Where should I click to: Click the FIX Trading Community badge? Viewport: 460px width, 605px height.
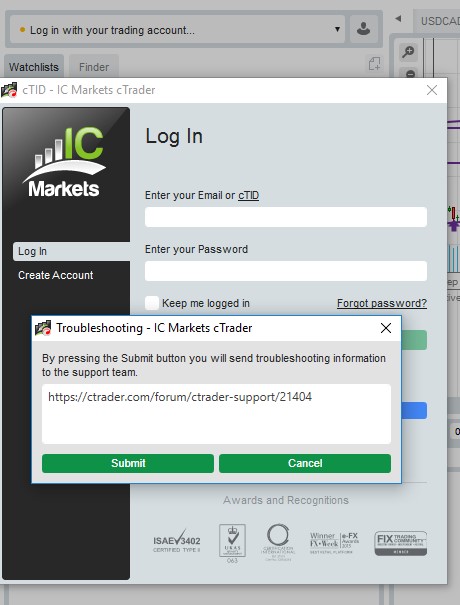click(x=401, y=543)
